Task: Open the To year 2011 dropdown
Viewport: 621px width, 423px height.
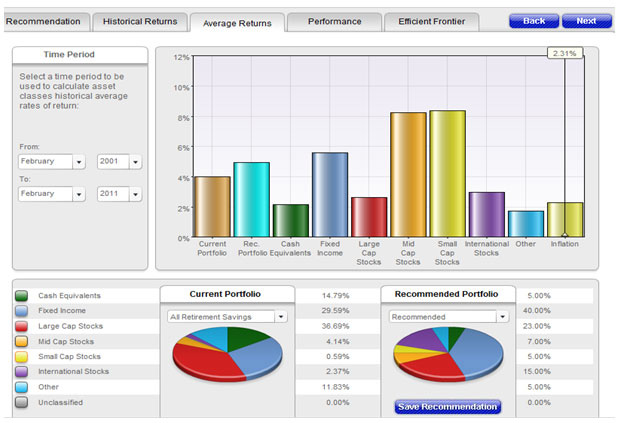Action: pyautogui.click(x=119, y=194)
